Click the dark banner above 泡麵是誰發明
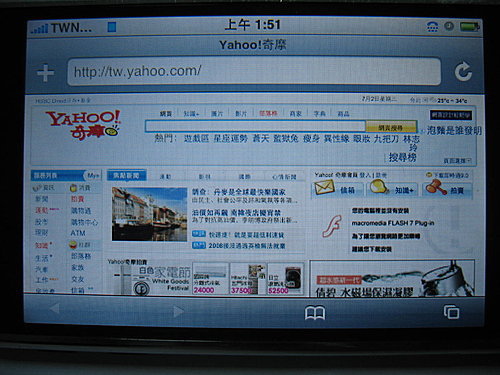The image size is (500, 375). (451, 115)
